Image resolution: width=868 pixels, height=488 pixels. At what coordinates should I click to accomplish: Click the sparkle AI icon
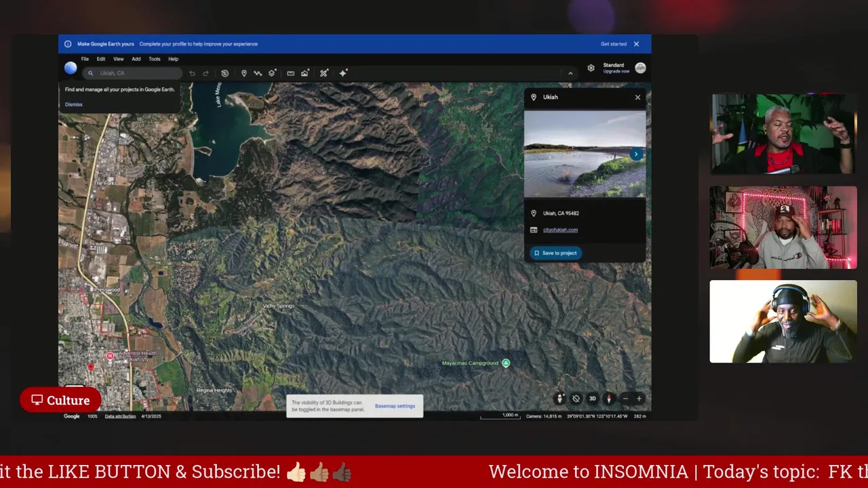343,73
